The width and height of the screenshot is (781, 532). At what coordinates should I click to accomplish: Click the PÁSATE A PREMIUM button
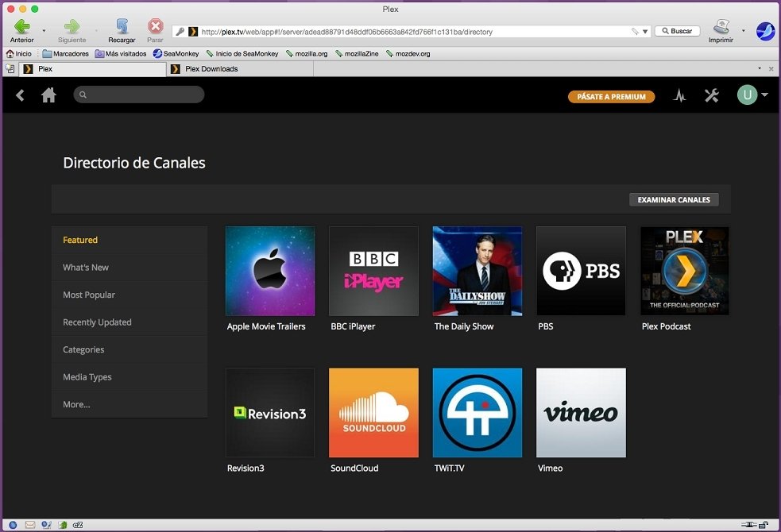click(x=611, y=97)
